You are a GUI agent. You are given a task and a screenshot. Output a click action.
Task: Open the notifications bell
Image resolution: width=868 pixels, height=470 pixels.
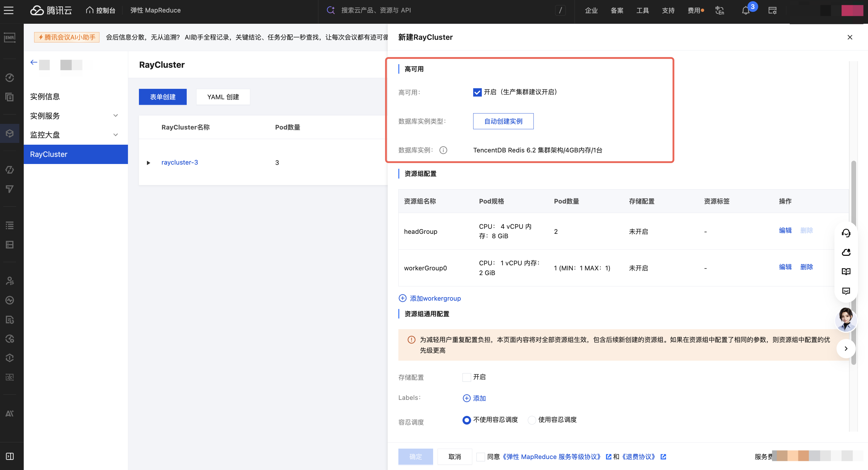tap(746, 10)
